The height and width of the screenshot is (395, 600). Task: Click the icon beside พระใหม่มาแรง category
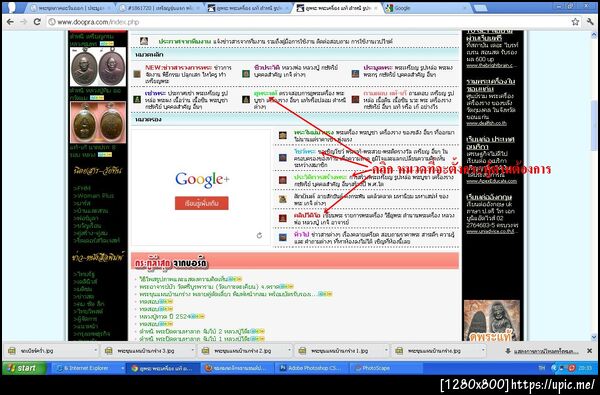[x=283, y=135]
